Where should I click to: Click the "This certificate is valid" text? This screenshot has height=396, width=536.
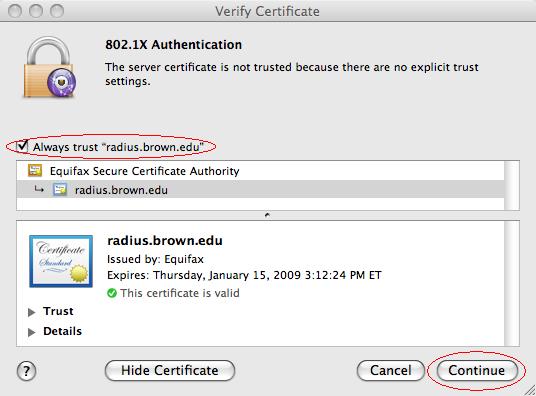(180, 293)
